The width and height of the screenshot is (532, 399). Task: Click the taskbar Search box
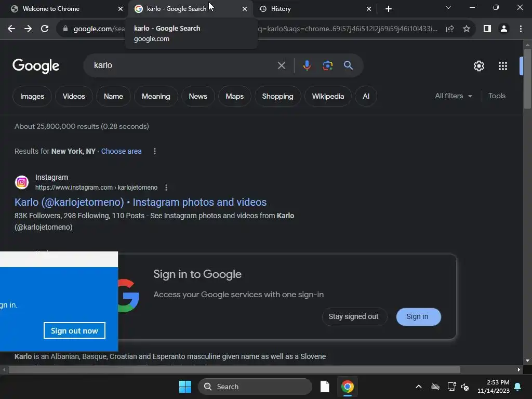coord(255,387)
